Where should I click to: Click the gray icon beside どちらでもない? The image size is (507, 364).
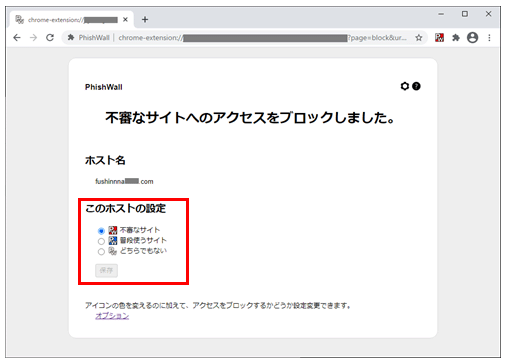(x=113, y=251)
